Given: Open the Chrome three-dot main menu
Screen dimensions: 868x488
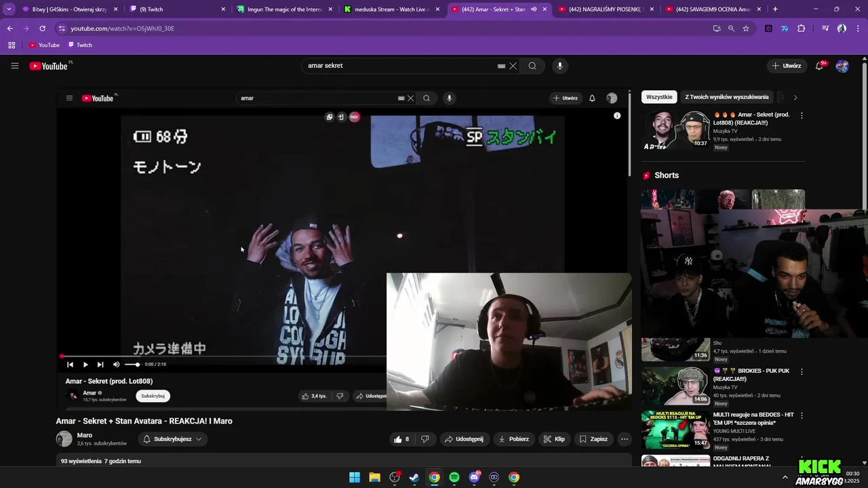Looking at the screenshot, I should 857,28.
